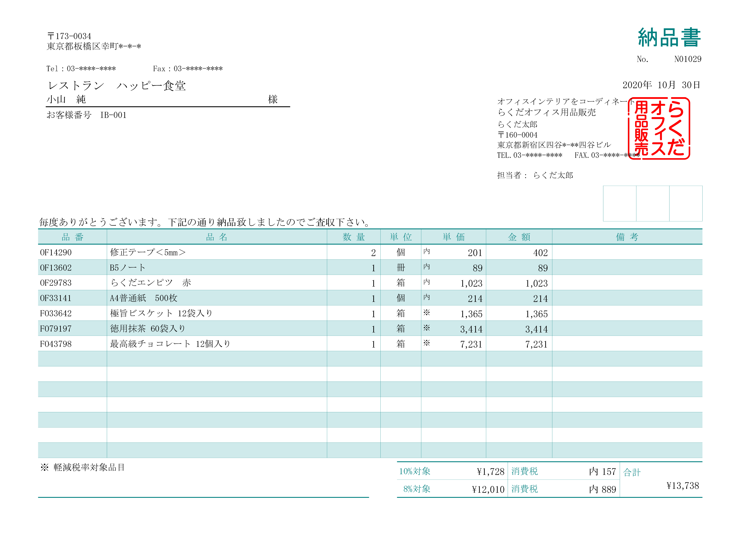This screenshot has width=756, height=534.
Task: Click the tax amount 内 157
Action: pyautogui.click(x=602, y=472)
